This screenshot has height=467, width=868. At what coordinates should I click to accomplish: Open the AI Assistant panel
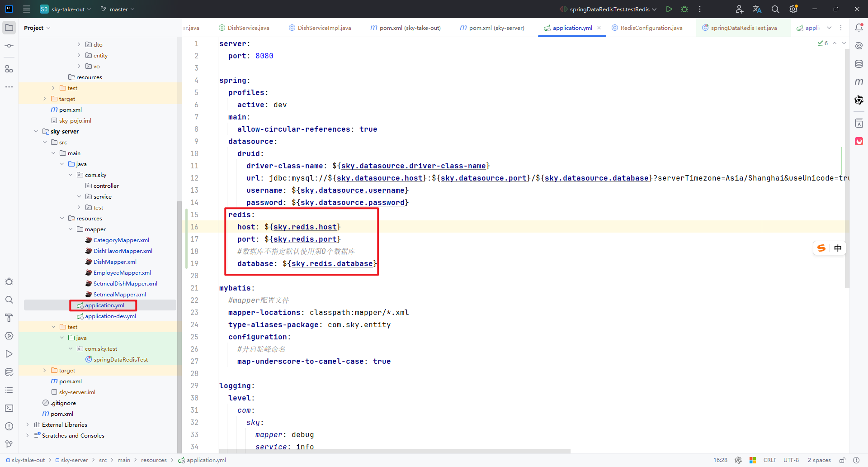[859, 45]
